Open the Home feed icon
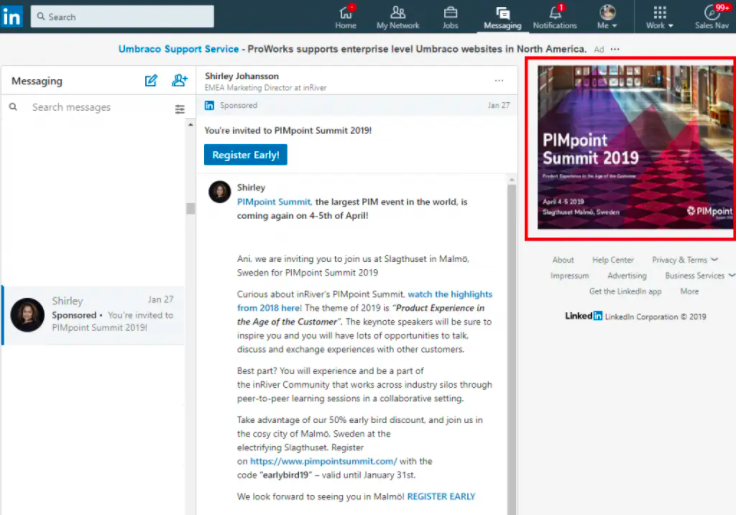Viewport: 738px width, 515px height. click(346, 12)
